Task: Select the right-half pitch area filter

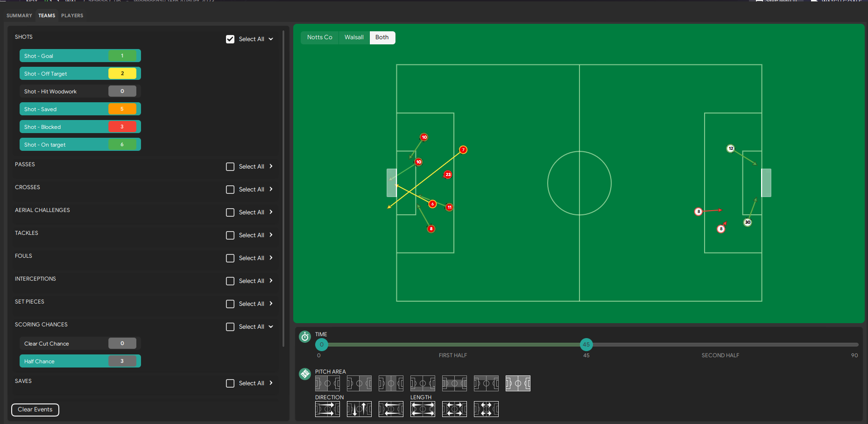Action: coord(359,383)
